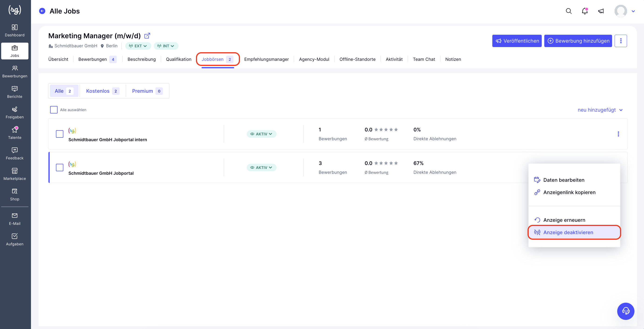Image resolution: width=644 pixels, height=329 pixels.
Task: Click the user avatar picture
Action: pyautogui.click(x=620, y=11)
